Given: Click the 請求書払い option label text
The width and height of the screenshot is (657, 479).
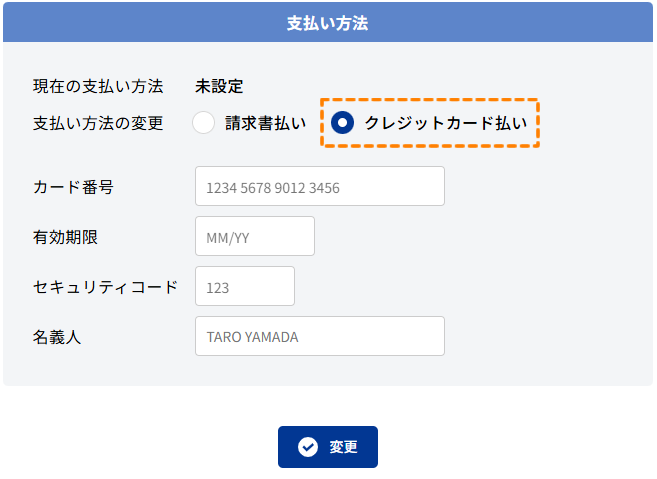Looking at the screenshot, I should pyautogui.click(x=266, y=124).
